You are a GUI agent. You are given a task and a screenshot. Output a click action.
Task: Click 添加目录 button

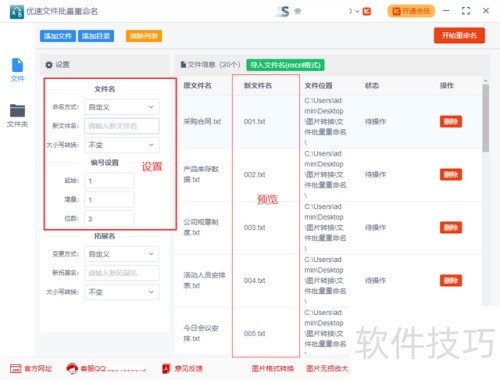click(x=96, y=36)
